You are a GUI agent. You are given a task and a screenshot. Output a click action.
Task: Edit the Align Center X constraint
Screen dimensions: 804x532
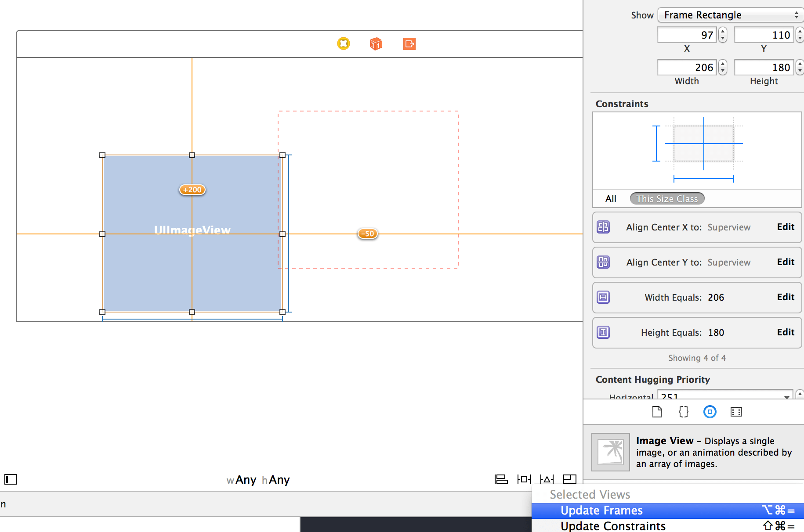[x=785, y=227]
